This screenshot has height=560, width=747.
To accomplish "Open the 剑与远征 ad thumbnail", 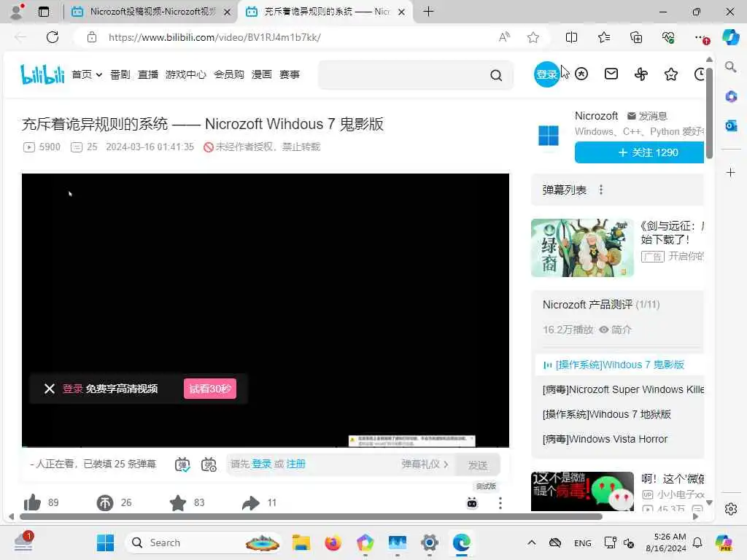I will 582,248.
